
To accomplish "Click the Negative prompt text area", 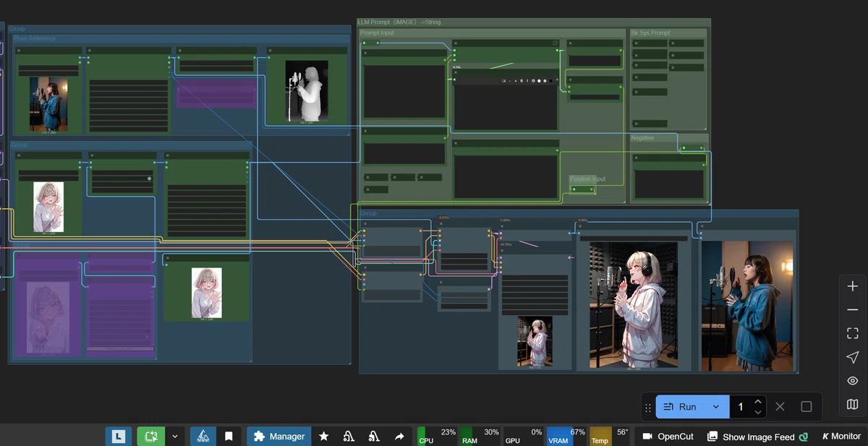I will 669,184.
